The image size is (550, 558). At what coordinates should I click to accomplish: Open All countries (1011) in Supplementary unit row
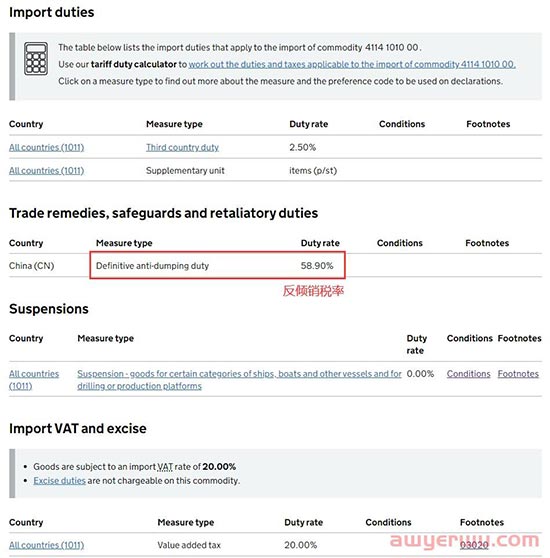pyautogui.click(x=47, y=170)
